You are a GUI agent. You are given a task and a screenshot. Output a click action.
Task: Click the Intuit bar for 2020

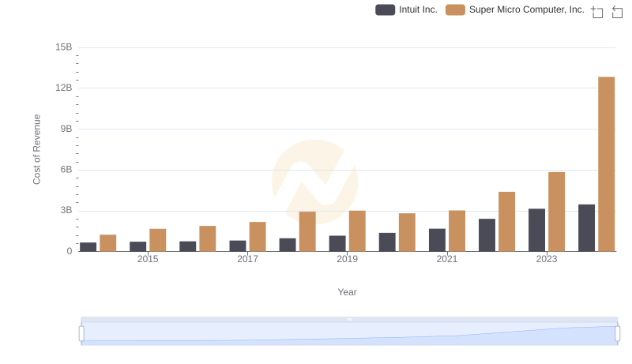click(x=387, y=242)
